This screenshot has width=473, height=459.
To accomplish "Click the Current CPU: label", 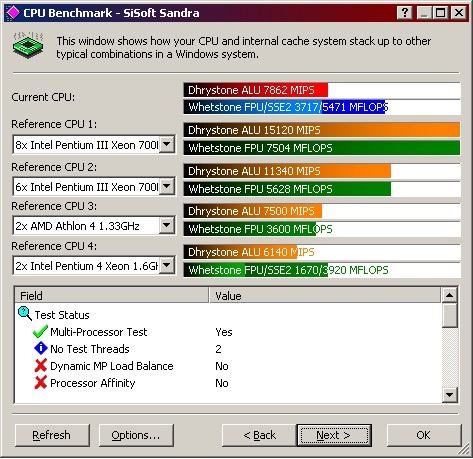I will (43, 97).
